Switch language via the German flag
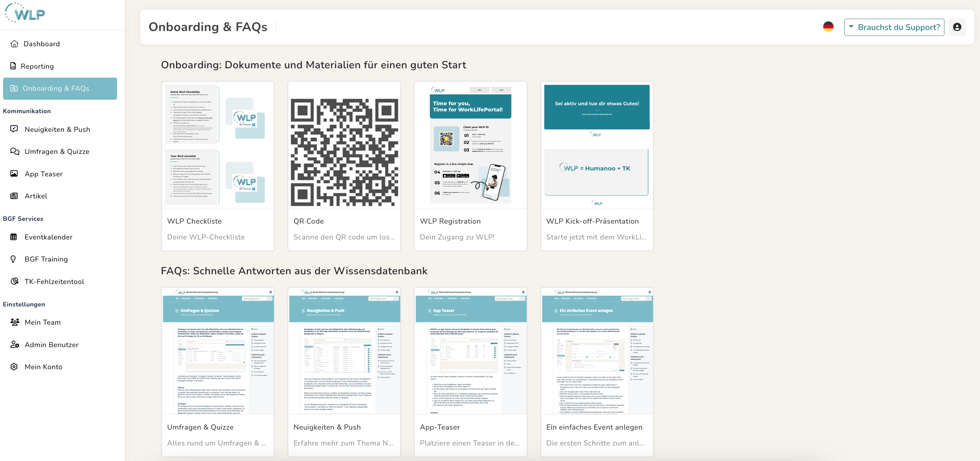 tap(828, 27)
